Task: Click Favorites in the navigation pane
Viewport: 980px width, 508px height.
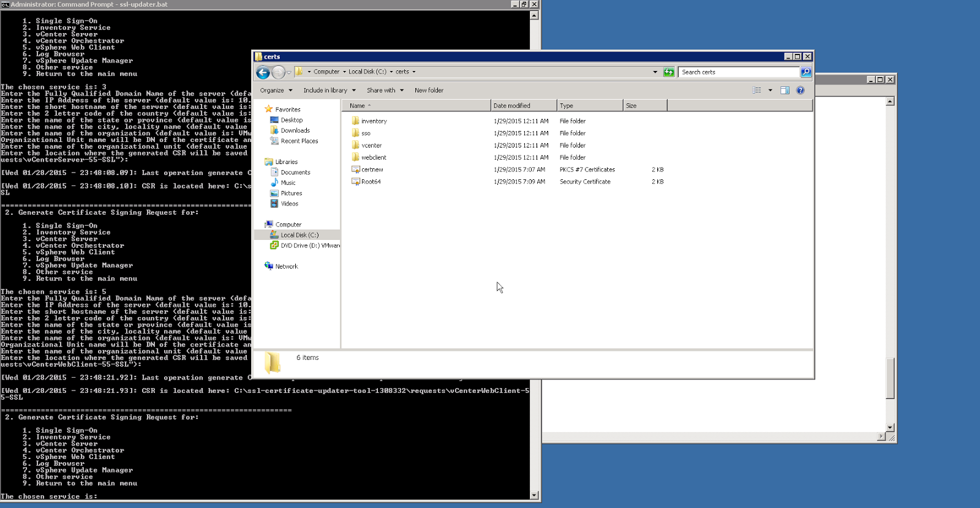Action: [288, 110]
